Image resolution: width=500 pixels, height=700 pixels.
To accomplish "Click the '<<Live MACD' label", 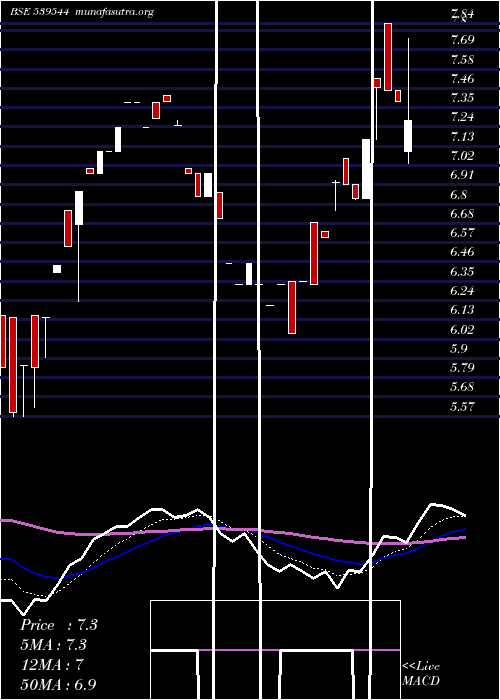I will (421, 673).
